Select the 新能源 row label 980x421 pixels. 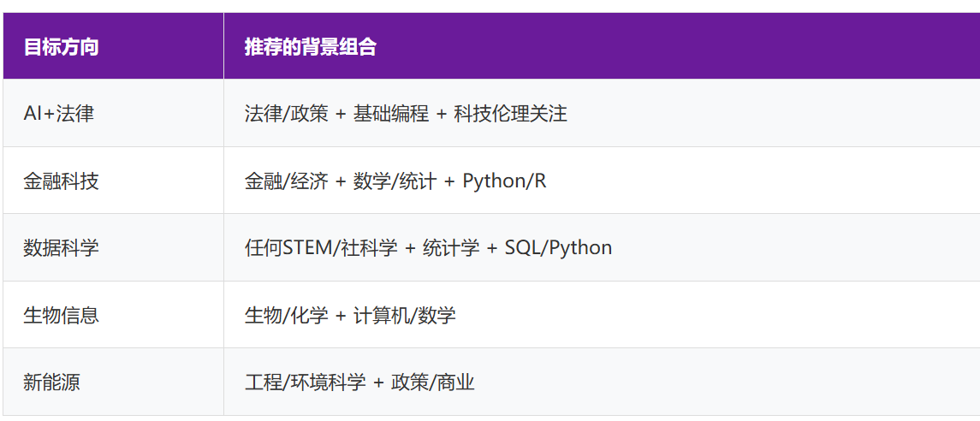point(51,382)
